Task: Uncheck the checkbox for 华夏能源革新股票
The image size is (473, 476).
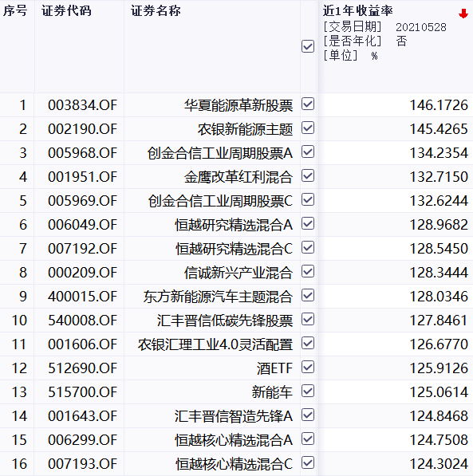Action: coord(308,104)
